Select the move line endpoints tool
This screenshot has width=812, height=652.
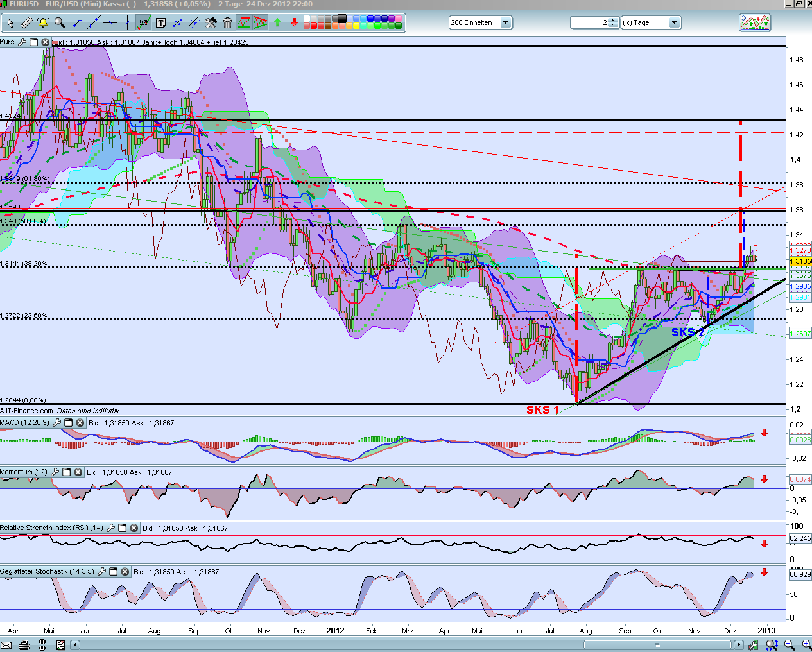(177, 23)
